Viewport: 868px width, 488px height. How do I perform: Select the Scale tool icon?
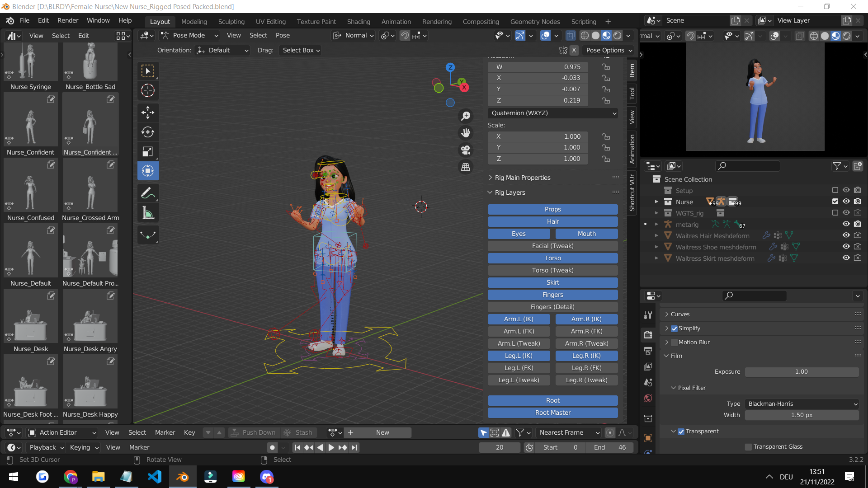[148, 151]
